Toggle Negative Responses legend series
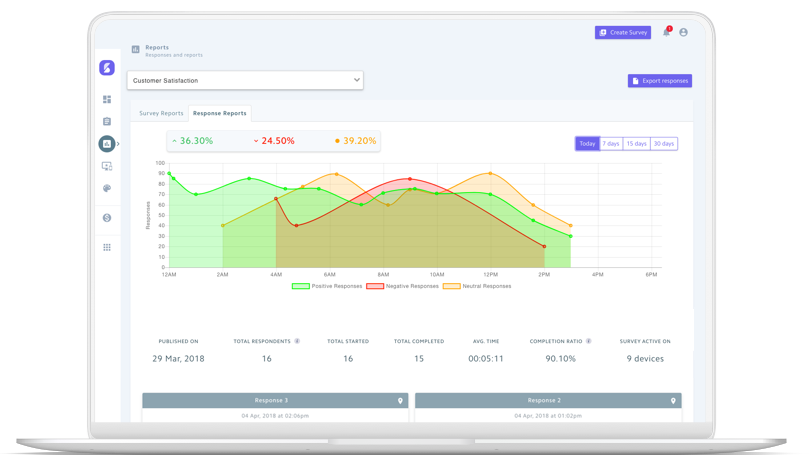 402,286
